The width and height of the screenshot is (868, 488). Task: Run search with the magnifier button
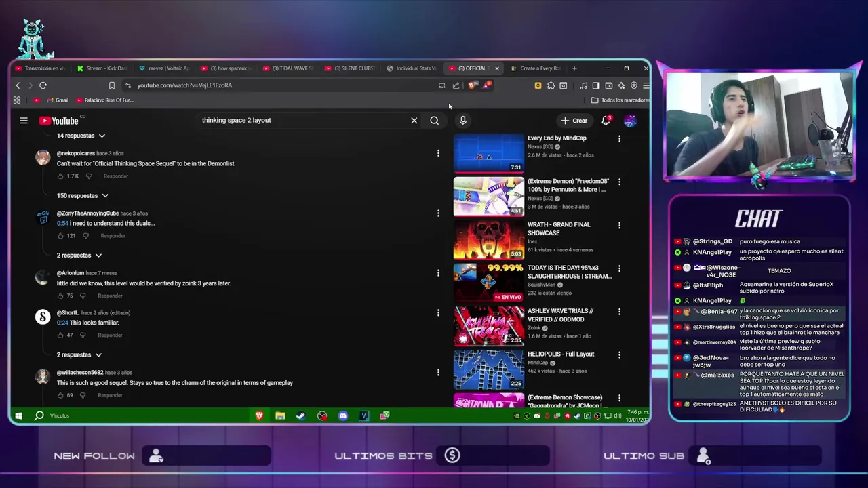tap(434, 121)
